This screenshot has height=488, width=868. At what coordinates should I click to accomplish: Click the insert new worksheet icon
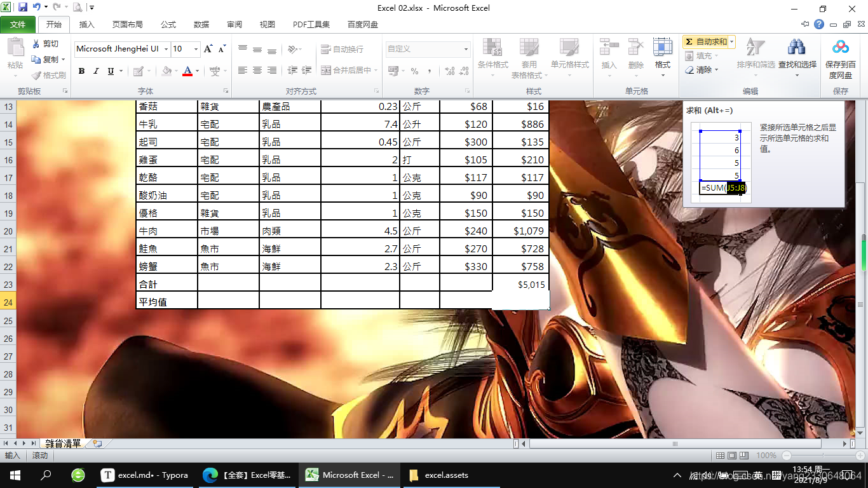point(97,444)
